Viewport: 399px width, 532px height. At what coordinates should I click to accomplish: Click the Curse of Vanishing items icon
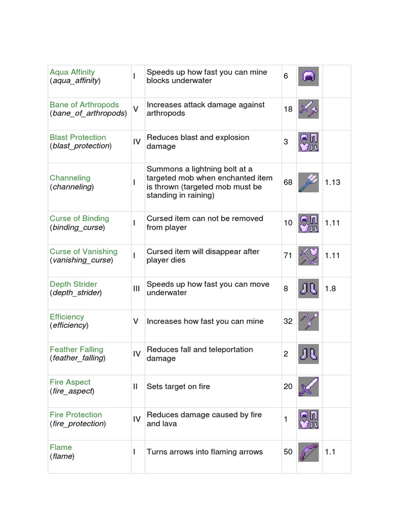[309, 256]
